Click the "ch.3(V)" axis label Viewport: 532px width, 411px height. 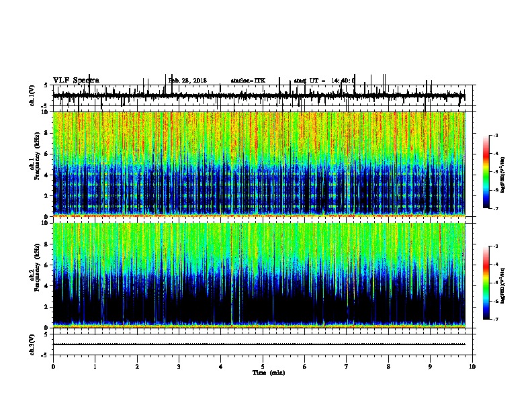pyautogui.click(x=32, y=345)
